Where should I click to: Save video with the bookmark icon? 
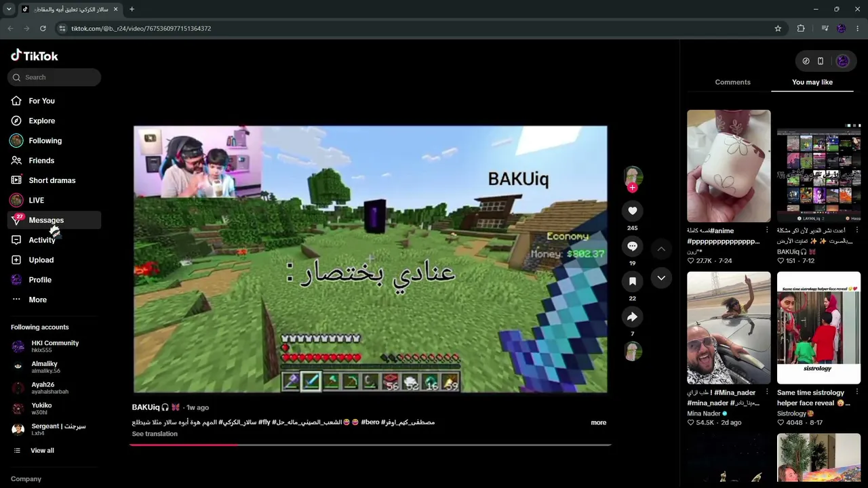click(x=632, y=281)
